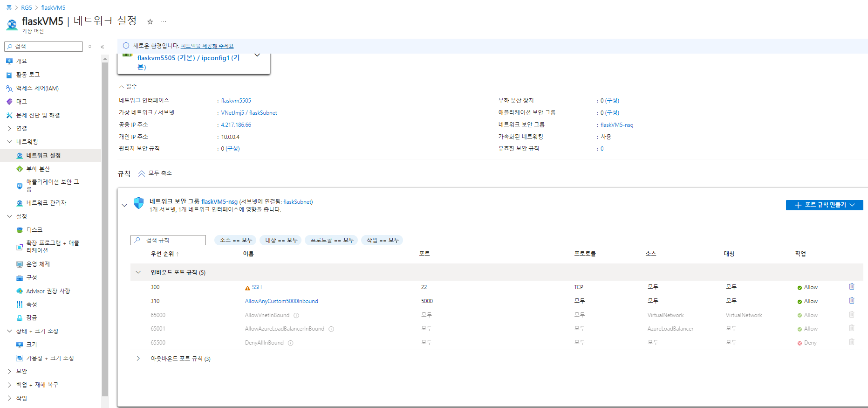Expand the 작업 section in sidebar
The width and height of the screenshot is (868, 408).
click(9, 398)
